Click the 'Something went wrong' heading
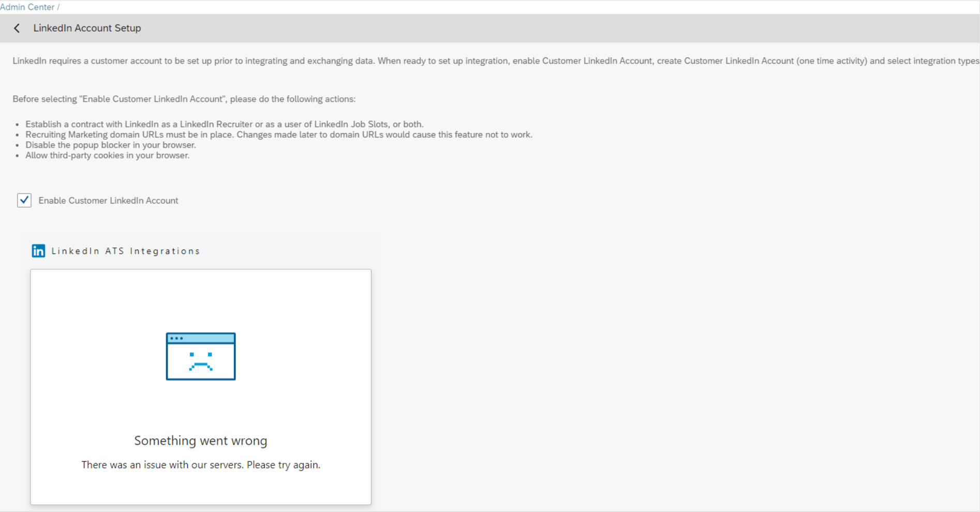The height and width of the screenshot is (512, 980). point(201,441)
